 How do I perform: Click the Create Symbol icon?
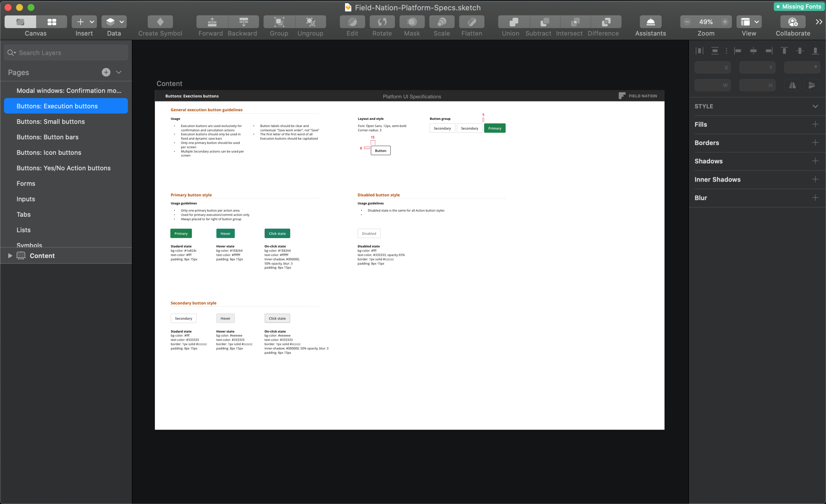click(160, 22)
